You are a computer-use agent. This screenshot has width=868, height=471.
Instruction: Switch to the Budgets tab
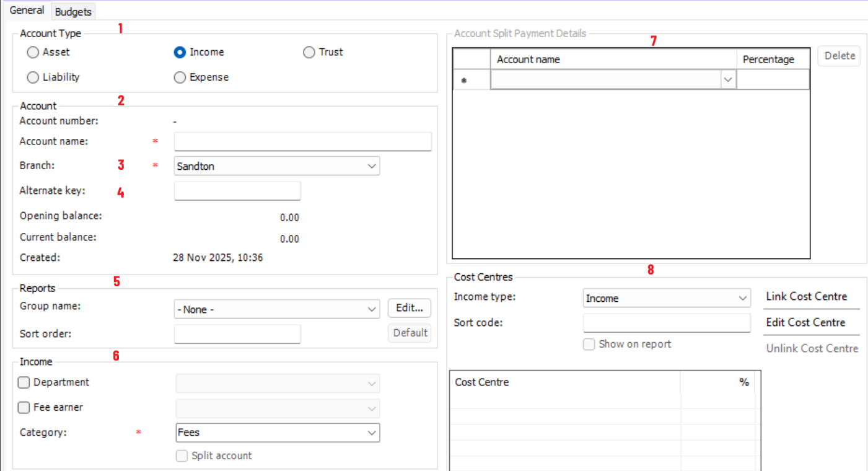[x=73, y=12]
